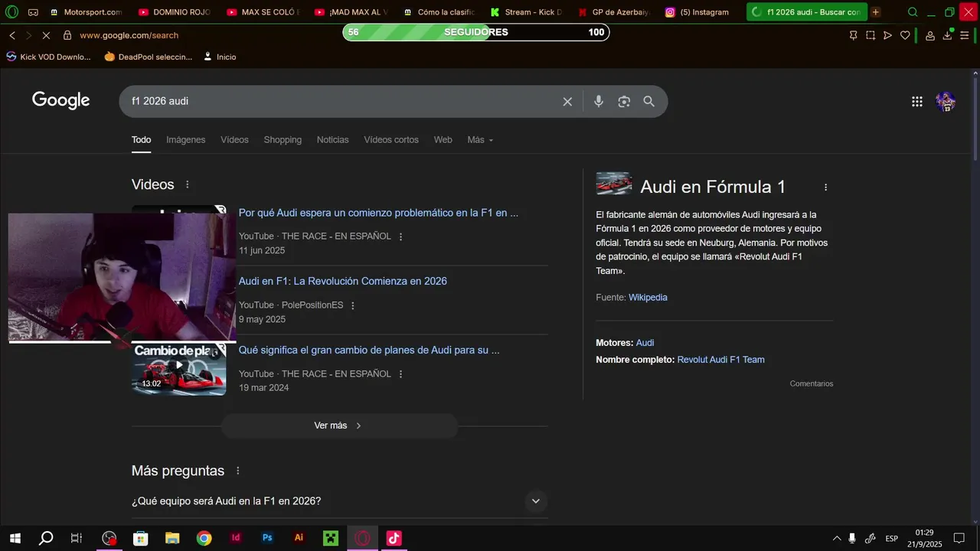The height and width of the screenshot is (551, 980).
Task: Switch to Stream - Kick browser tab
Action: click(x=527, y=12)
